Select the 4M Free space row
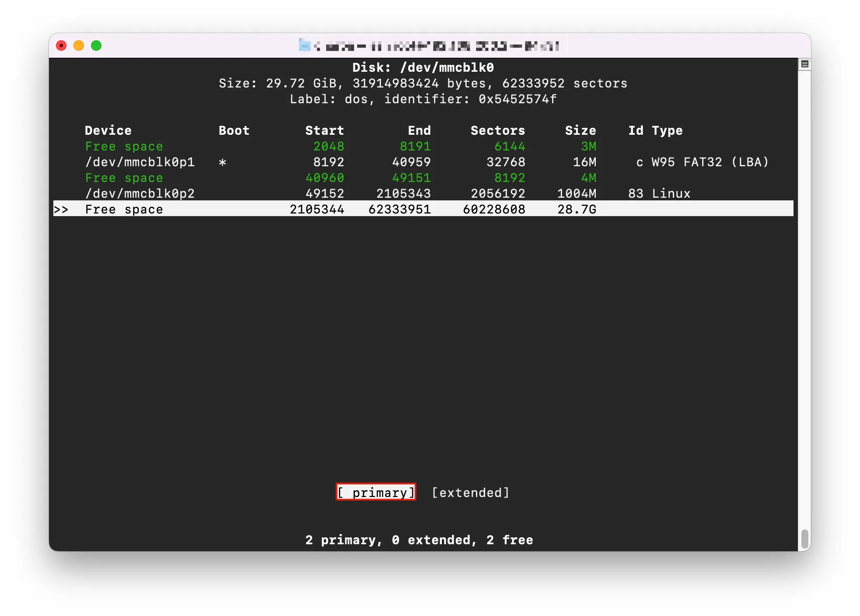This screenshot has width=860, height=616. click(x=423, y=178)
